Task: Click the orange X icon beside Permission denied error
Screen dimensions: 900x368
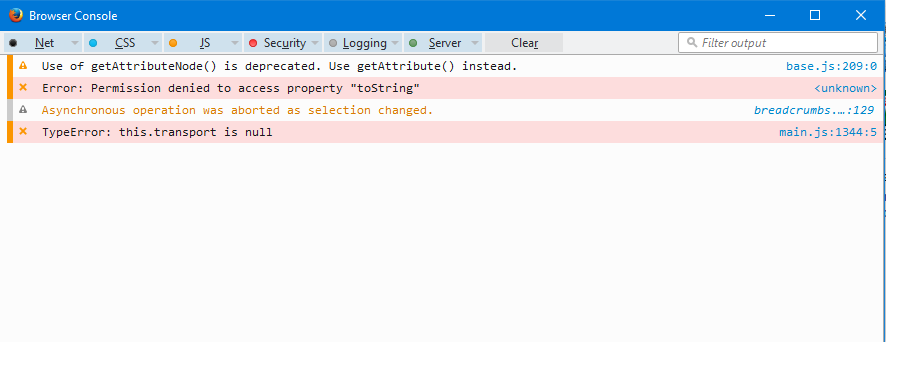Action: coord(23,87)
